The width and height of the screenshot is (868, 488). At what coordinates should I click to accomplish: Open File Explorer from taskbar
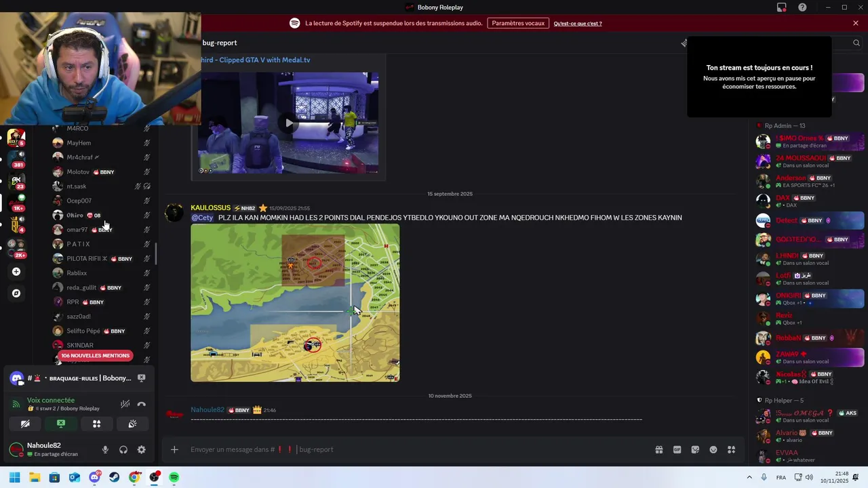(x=35, y=477)
